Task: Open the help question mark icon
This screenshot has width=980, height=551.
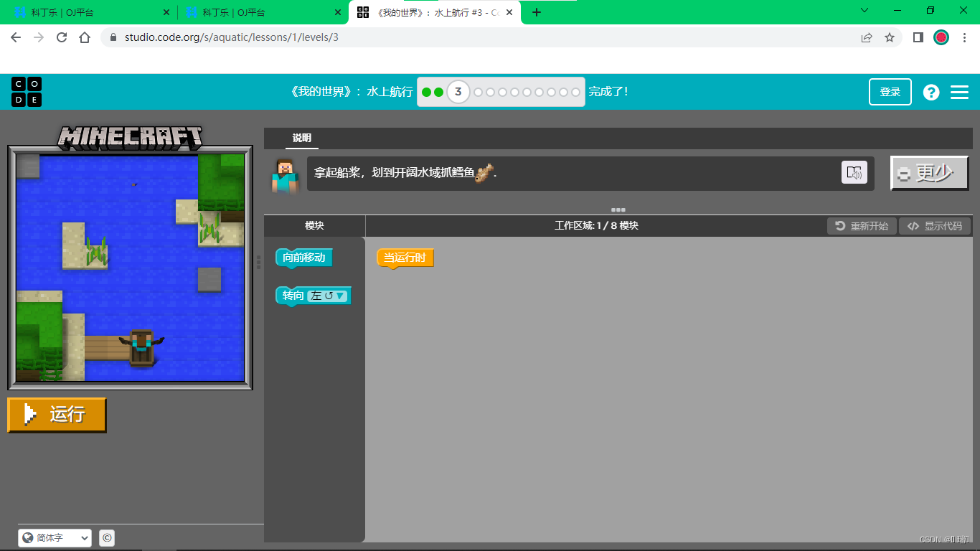Action: (931, 92)
